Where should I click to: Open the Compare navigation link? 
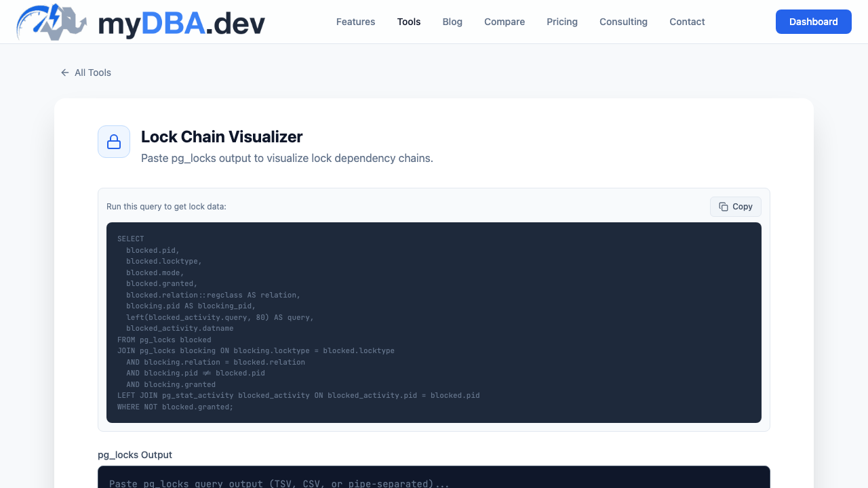click(505, 22)
